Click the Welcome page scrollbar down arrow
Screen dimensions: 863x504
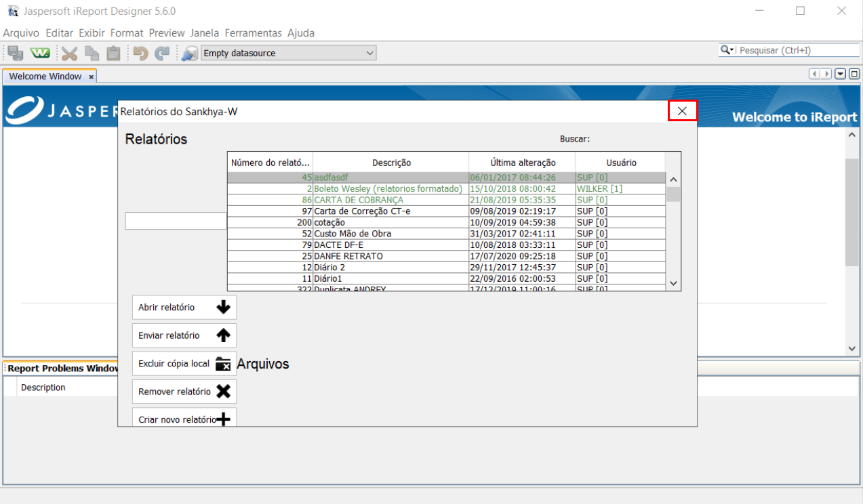coord(852,348)
